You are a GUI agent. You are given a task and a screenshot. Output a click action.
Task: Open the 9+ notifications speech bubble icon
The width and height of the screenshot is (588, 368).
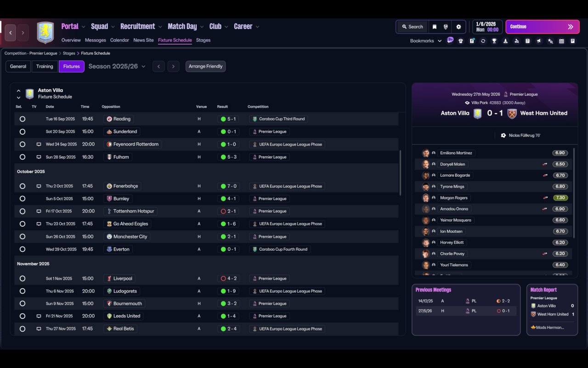point(450,40)
